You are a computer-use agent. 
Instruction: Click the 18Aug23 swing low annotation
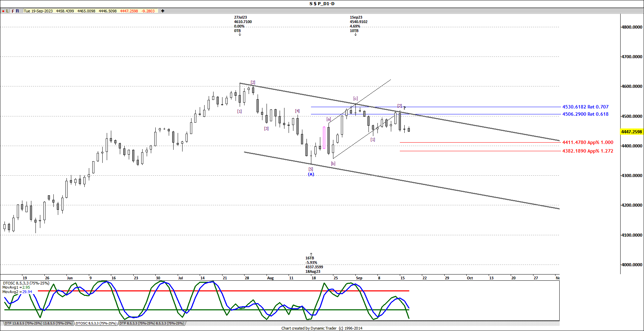click(x=314, y=265)
